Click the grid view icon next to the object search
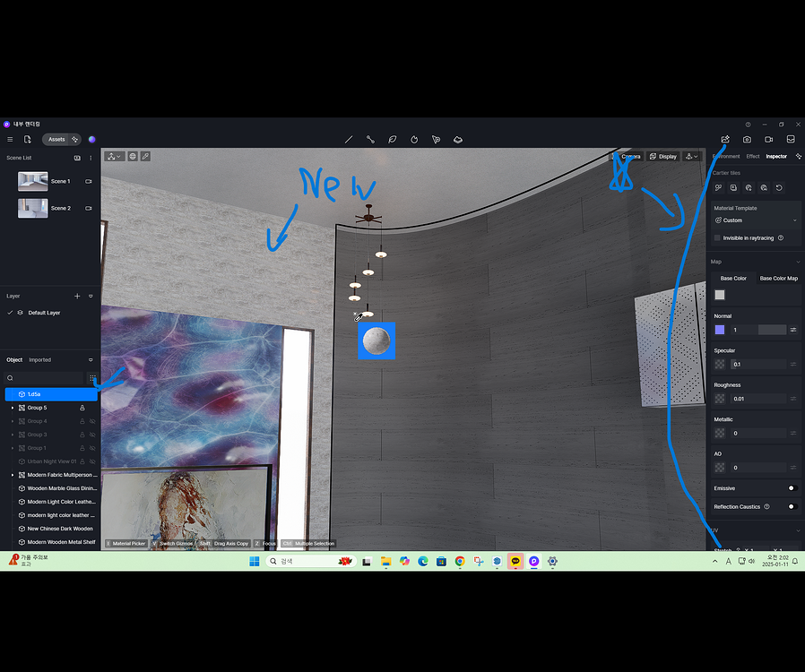The height and width of the screenshot is (672, 805). pyautogui.click(x=92, y=377)
